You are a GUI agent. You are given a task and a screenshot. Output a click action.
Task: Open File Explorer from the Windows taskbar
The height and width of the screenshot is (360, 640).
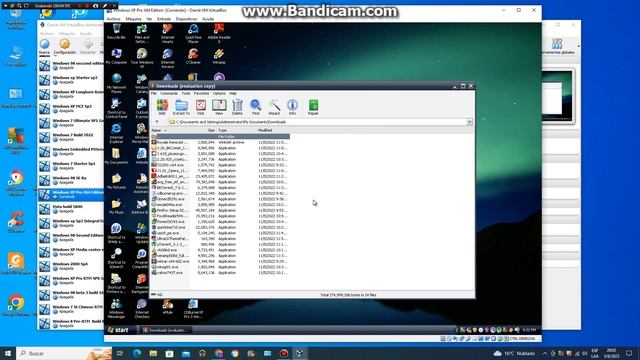pyautogui.click(x=153, y=353)
